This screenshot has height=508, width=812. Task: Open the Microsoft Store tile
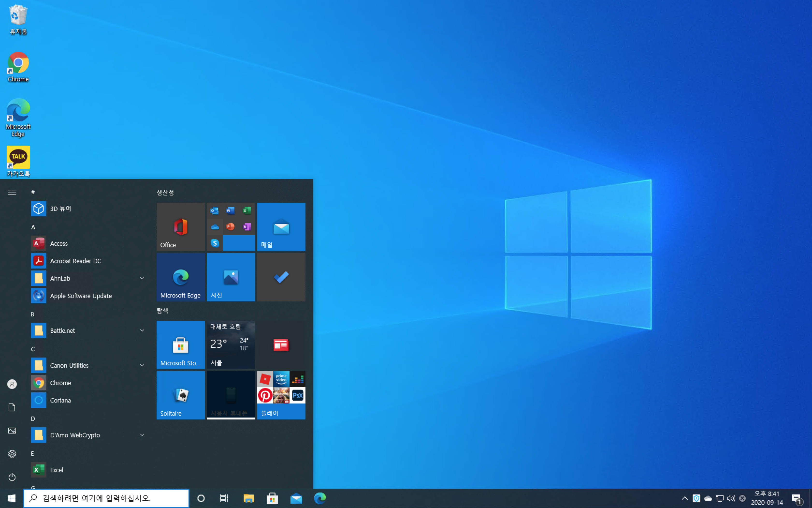181,345
